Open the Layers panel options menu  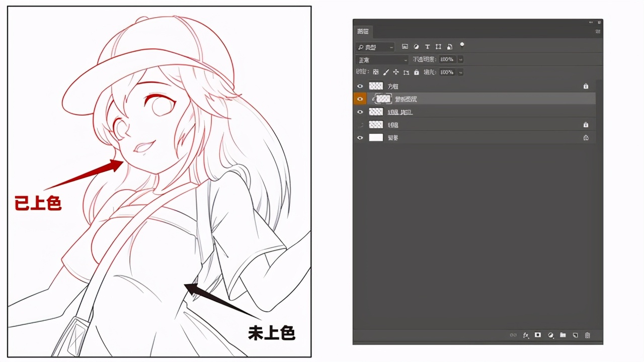598,31
